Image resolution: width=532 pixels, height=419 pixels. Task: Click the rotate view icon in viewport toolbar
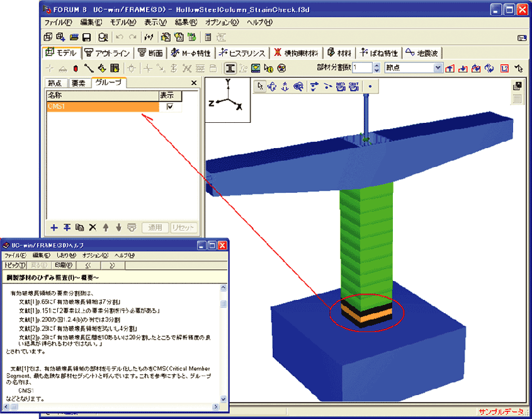[272, 86]
